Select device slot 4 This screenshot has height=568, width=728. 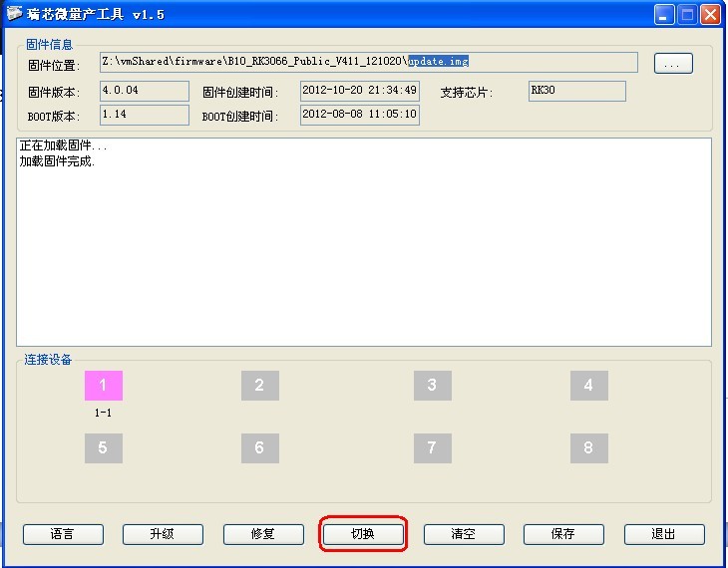(589, 386)
